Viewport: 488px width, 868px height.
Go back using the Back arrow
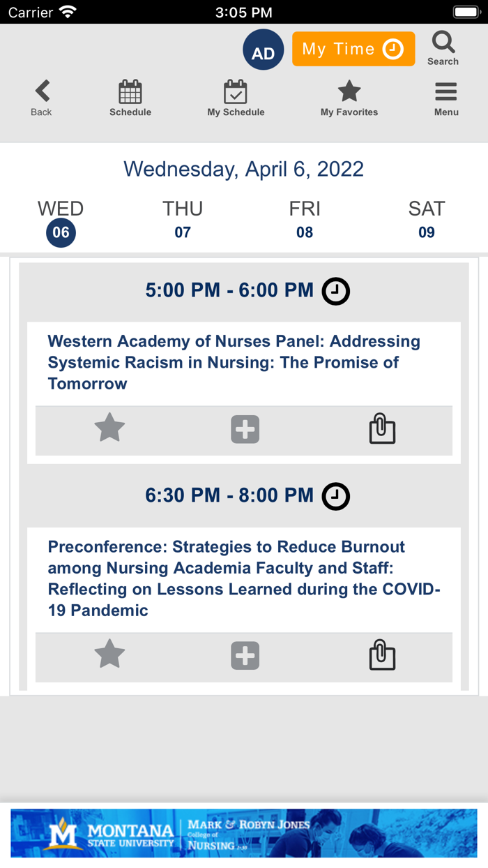click(x=42, y=98)
